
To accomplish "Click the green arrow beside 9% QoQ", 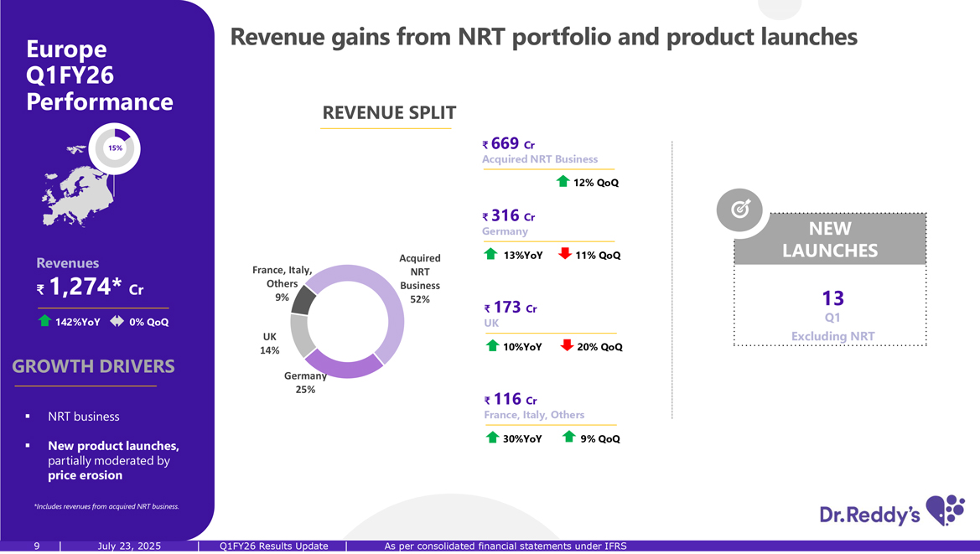I will (x=568, y=437).
